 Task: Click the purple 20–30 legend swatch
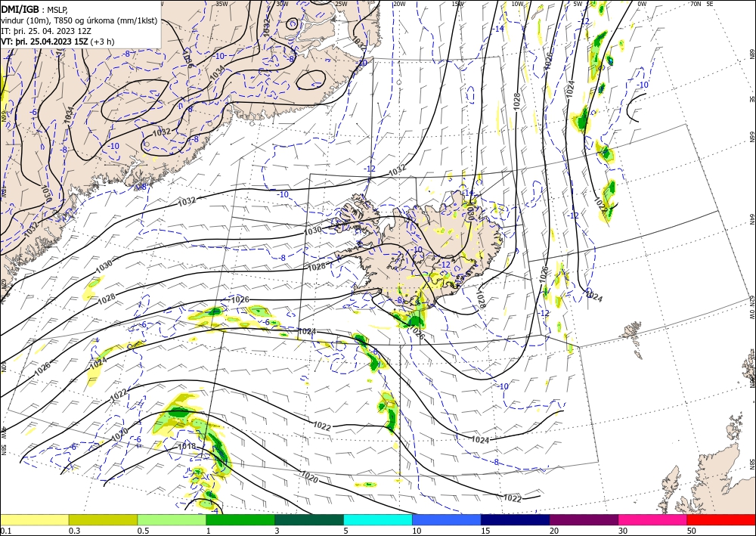[x=584, y=519]
